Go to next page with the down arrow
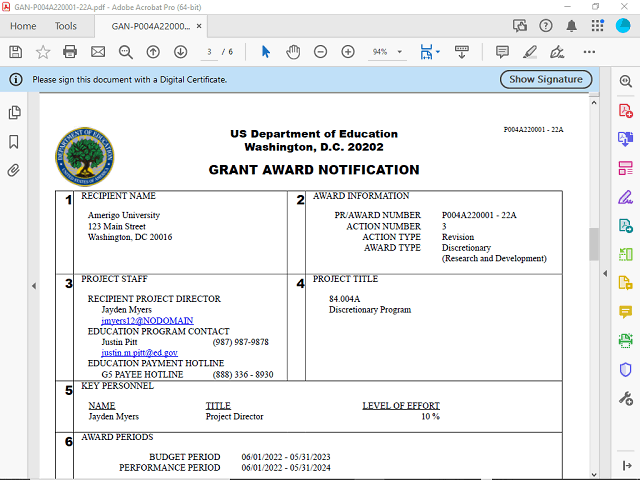 [x=180, y=51]
